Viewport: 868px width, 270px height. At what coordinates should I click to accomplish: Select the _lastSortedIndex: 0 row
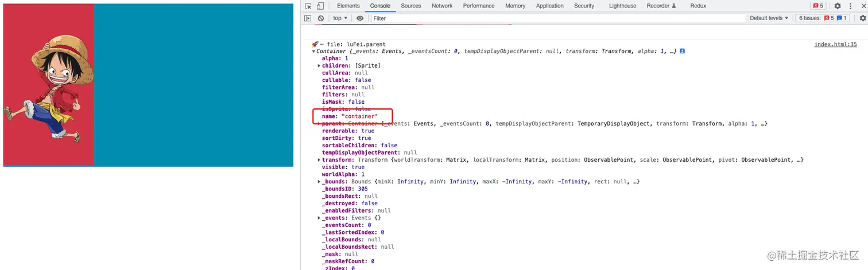353,232
